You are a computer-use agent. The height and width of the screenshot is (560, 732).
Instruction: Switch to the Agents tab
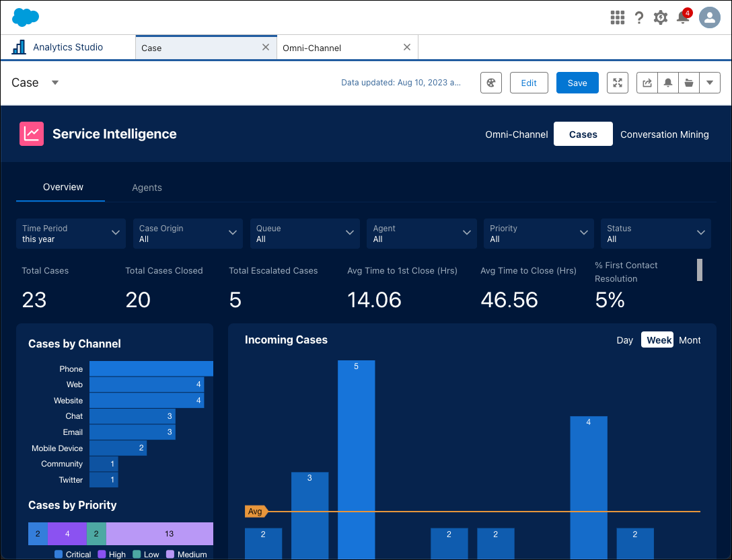tap(147, 188)
